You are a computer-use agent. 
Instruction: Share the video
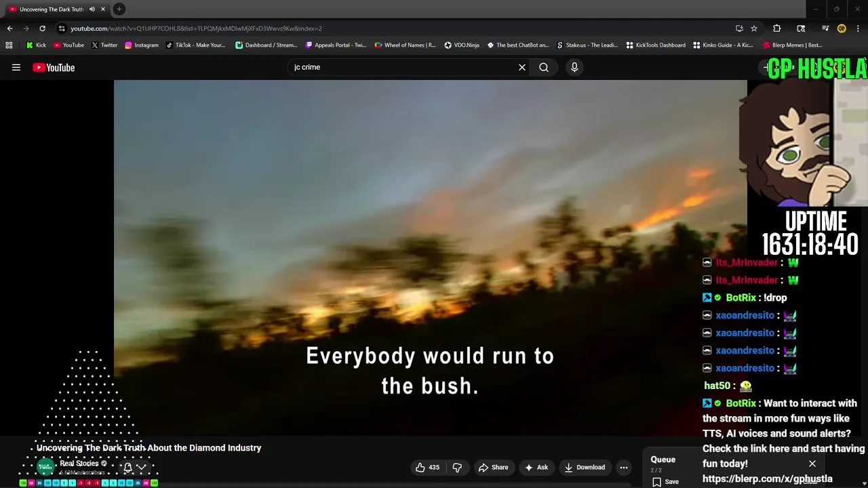pos(493,467)
